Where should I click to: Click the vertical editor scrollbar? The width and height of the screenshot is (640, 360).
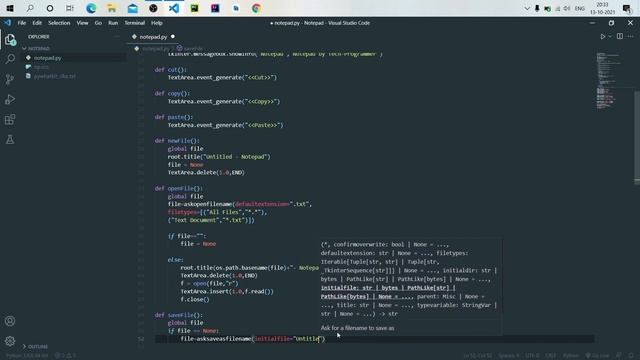637,137
